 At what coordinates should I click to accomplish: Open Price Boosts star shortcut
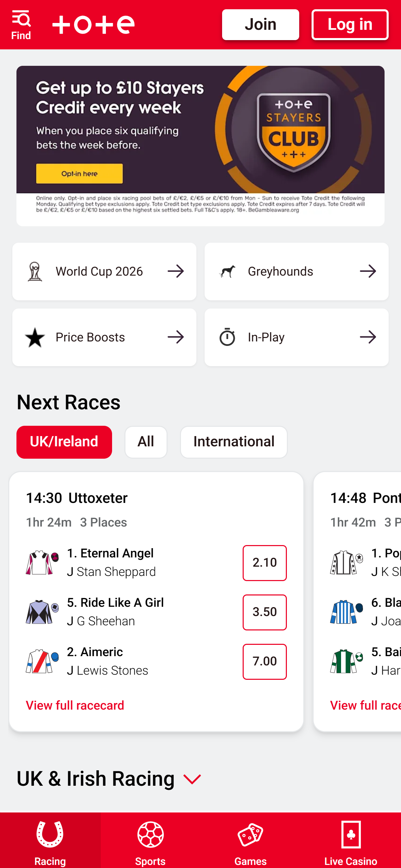coord(104,337)
